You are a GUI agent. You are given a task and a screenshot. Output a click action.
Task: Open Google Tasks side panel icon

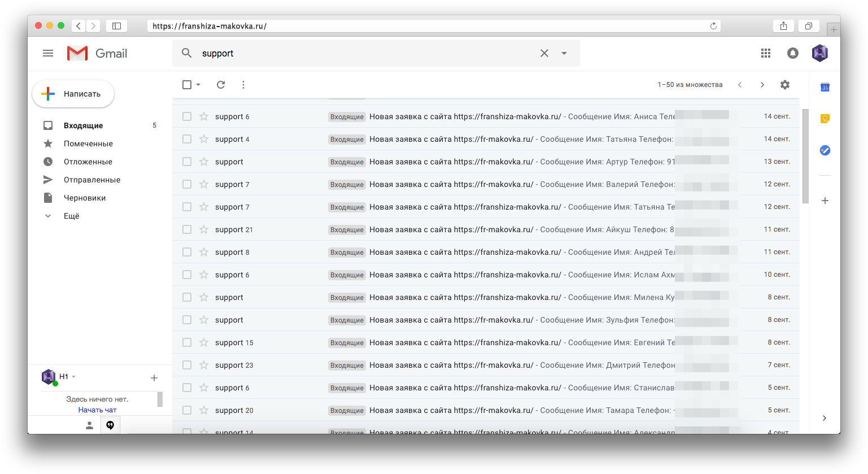[825, 150]
